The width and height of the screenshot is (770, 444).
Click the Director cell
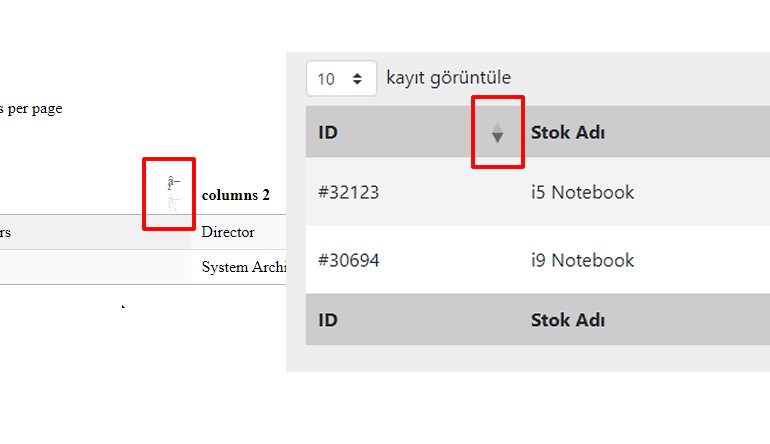point(228,232)
